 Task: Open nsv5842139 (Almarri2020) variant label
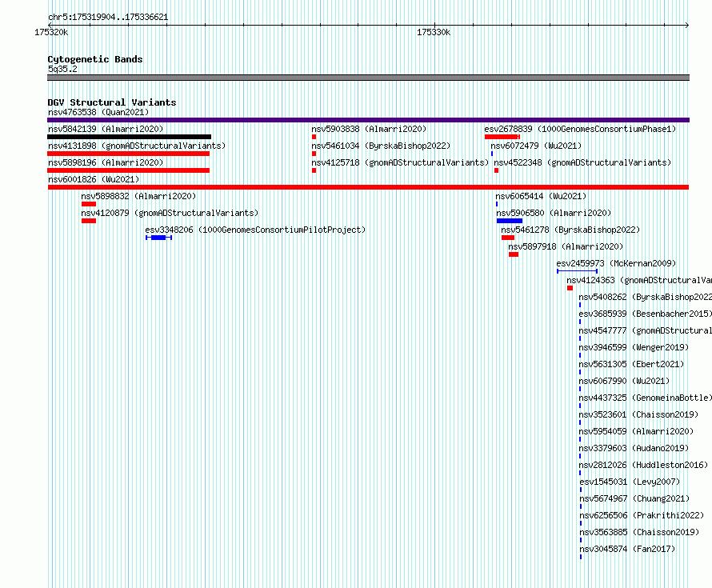(x=106, y=129)
